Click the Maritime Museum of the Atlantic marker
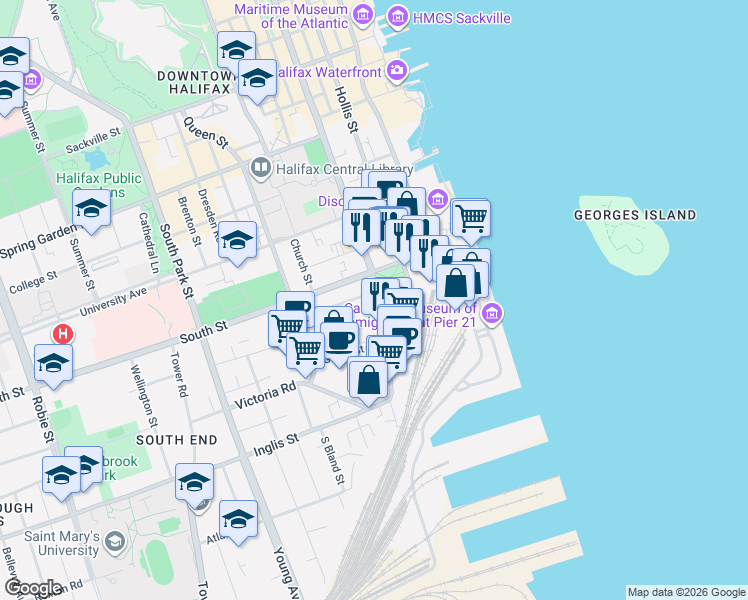This screenshot has height=600, width=748. coord(364,15)
